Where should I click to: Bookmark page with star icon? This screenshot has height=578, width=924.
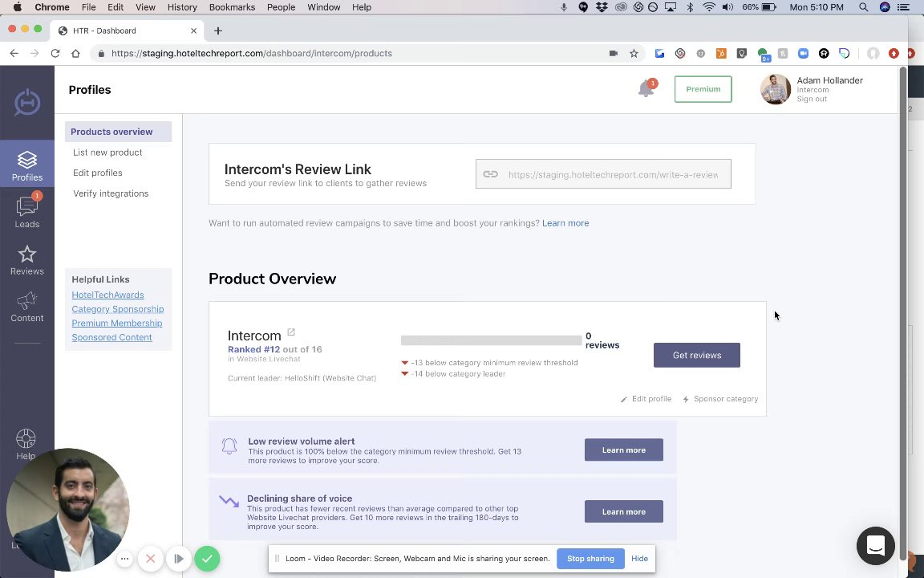pos(634,53)
